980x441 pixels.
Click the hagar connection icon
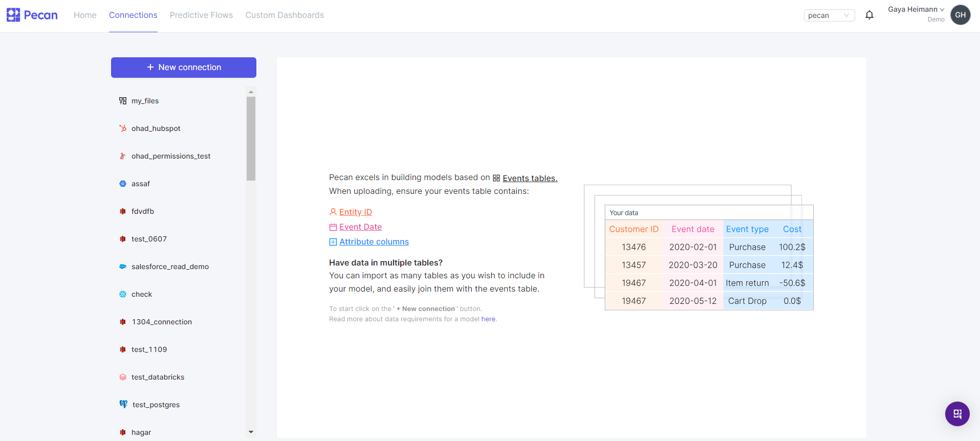pos(123,432)
